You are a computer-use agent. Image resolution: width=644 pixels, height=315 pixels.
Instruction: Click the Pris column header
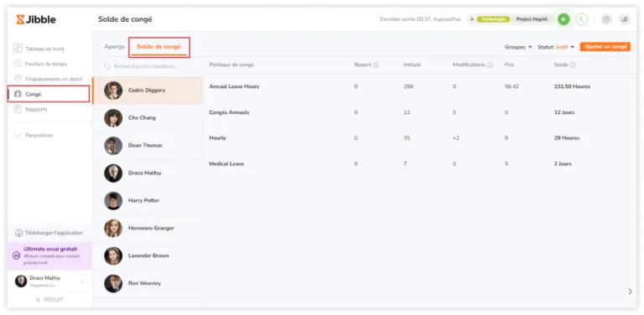click(x=509, y=65)
